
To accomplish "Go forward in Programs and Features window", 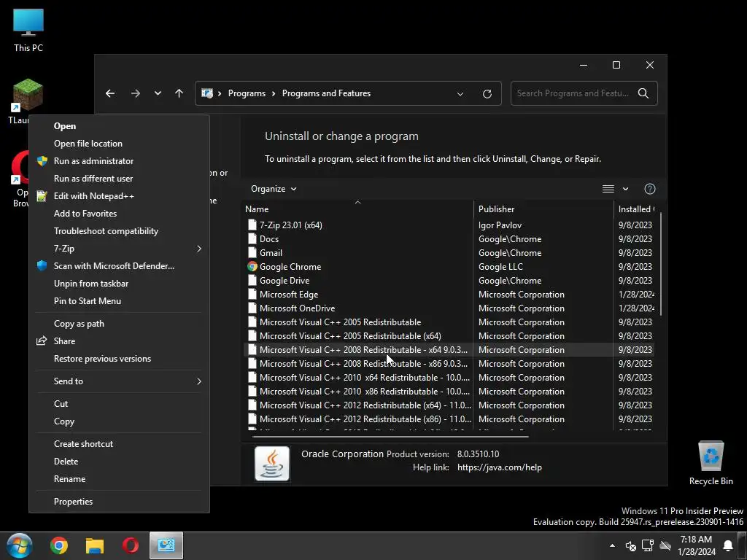I will tap(136, 93).
